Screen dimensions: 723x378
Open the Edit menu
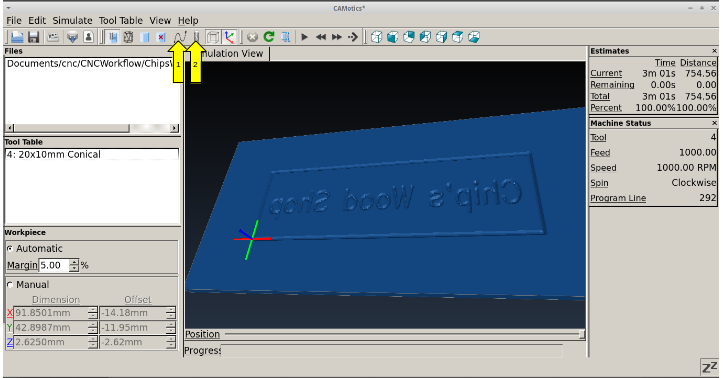coord(37,20)
